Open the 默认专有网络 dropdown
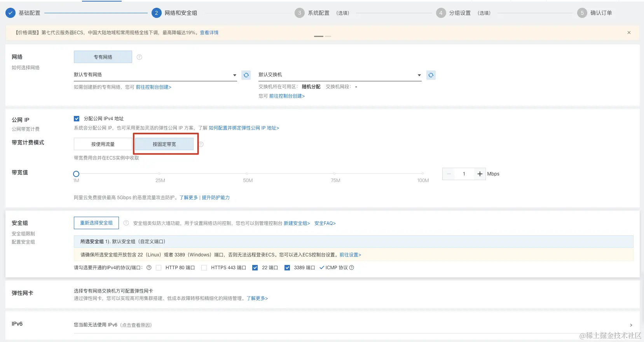The width and height of the screenshot is (644, 342). [155, 75]
